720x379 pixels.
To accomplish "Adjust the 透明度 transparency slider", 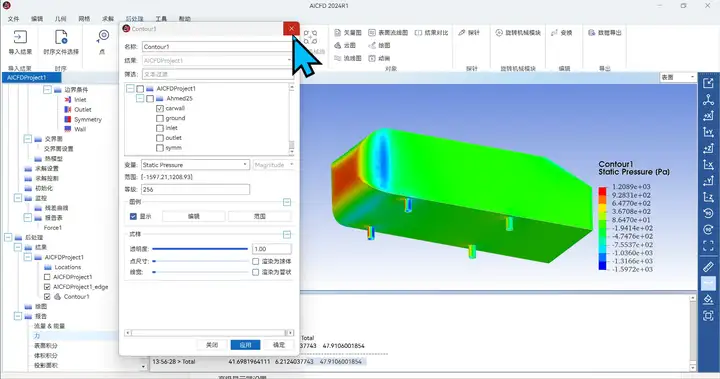I will (200, 249).
